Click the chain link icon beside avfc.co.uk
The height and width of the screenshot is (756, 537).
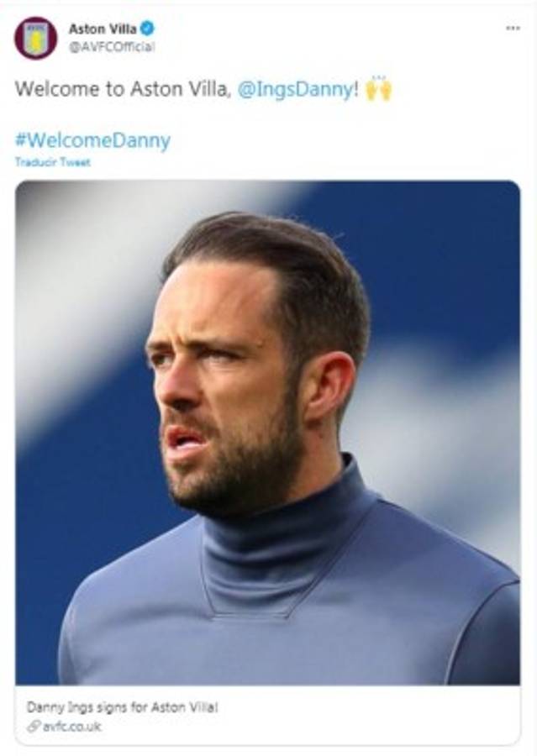pyautogui.click(x=34, y=727)
